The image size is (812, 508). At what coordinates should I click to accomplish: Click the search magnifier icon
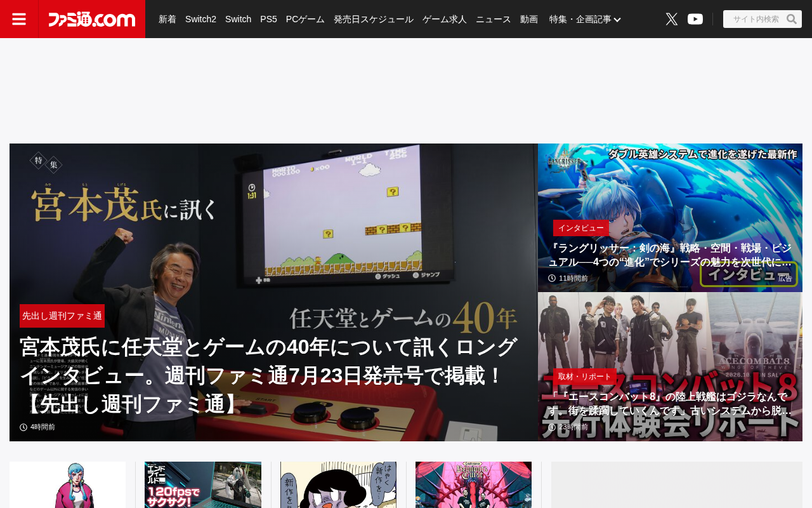coord(792,19)
